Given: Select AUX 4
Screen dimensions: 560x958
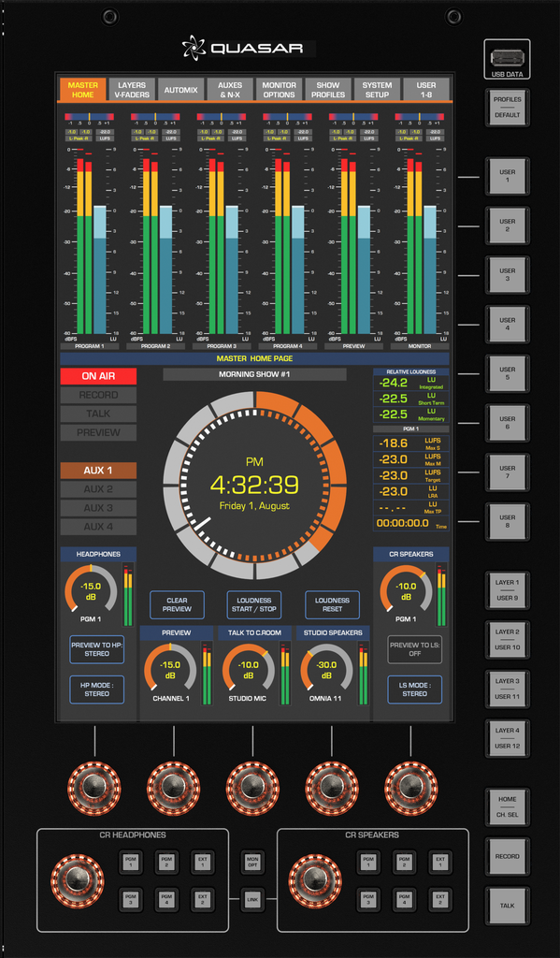Looking at the screenshot, I should pyautogui.click(x=98, y=527).
